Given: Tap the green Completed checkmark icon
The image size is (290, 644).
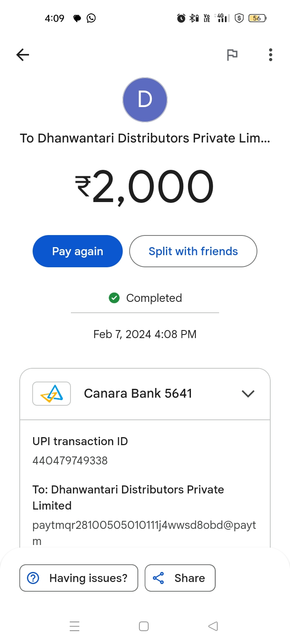Looking at the screenshot, I should coord(114,298).
